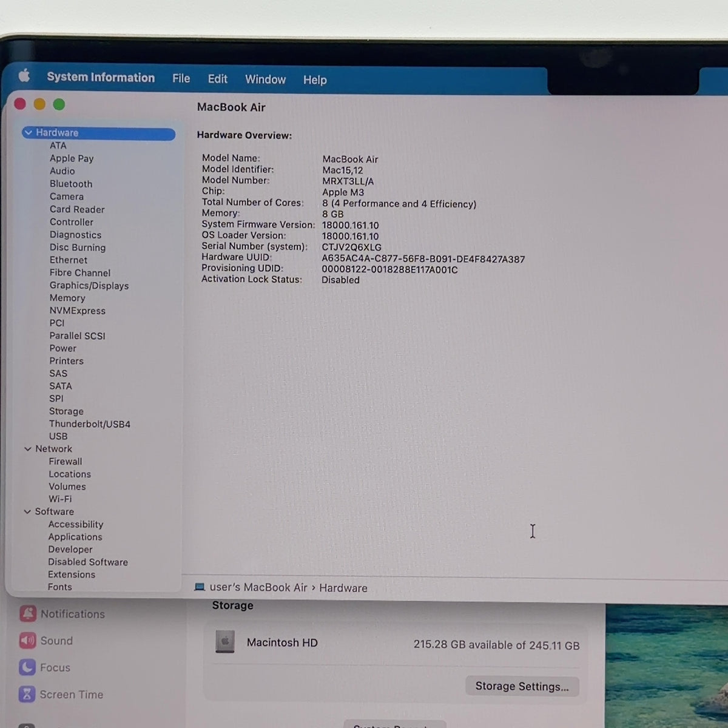
Task: Select Bluetooth in the sidebar
Action: tap(71, 184)
